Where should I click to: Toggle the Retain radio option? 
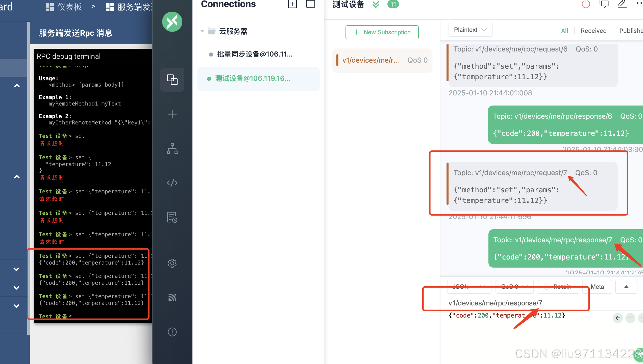point(558,287)
